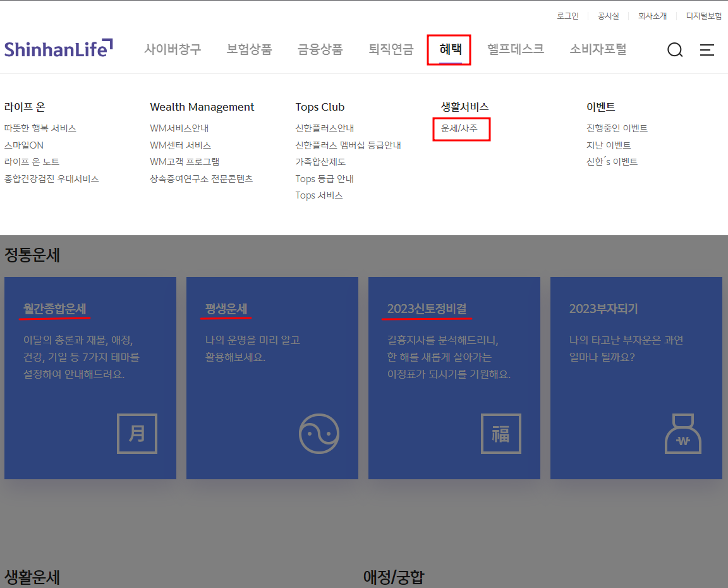Viewport: 728px width, 588px height.
Task: Open 종합건강검진 우대서비스
Action: [x=52, y=179]
